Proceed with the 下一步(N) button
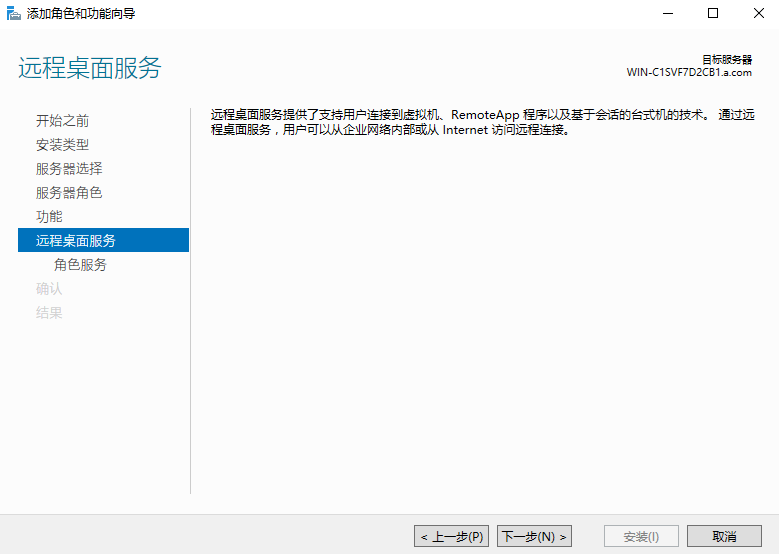Image resolution: width=779 pixels, height=554 pixels. point(534,536)
